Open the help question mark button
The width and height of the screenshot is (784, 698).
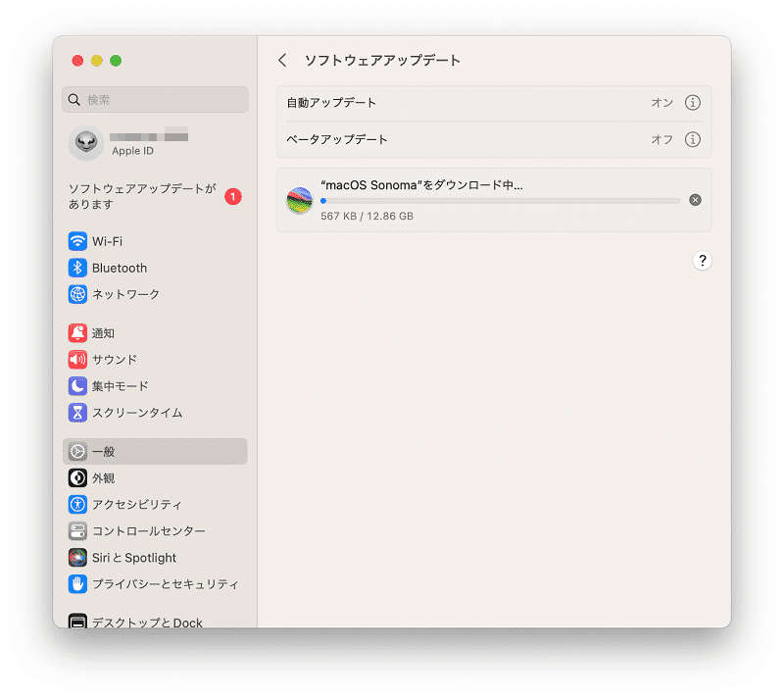pos(702,261)
